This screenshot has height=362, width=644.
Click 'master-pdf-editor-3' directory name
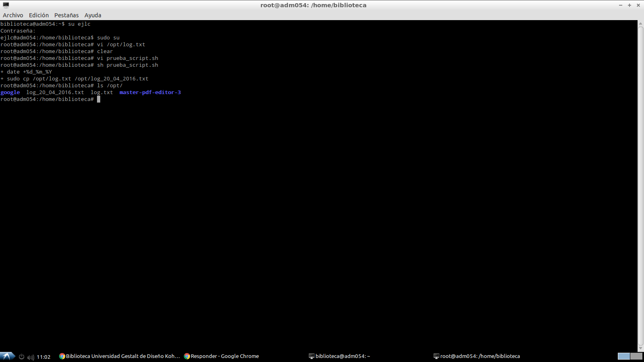coord(150,93)
